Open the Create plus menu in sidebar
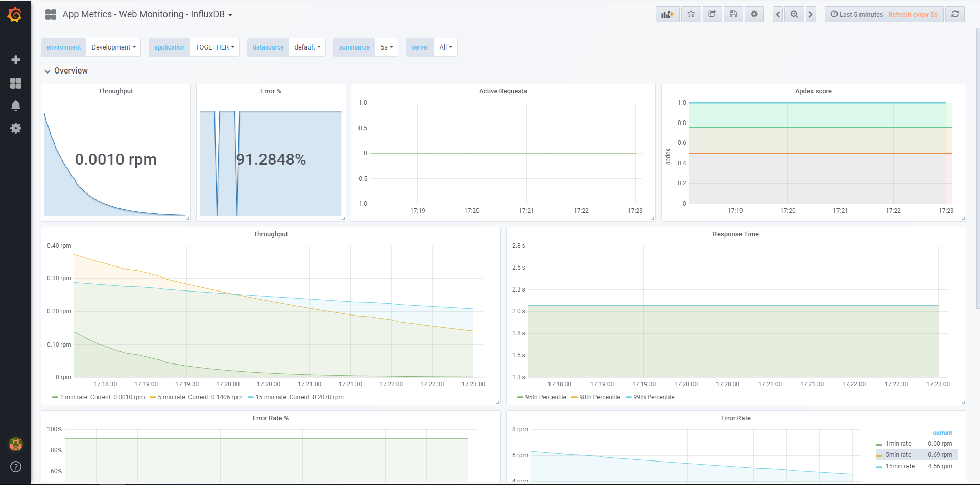The width and height of the screenshot is (980, 485). (16, 60)
